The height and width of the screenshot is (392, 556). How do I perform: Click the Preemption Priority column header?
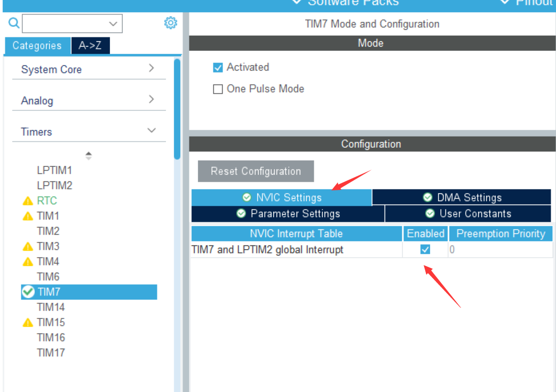coord(501,234)
